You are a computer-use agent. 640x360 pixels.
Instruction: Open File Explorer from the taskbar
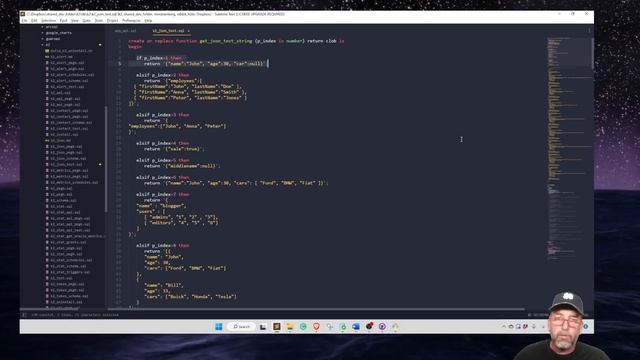[x=290, y=327]
